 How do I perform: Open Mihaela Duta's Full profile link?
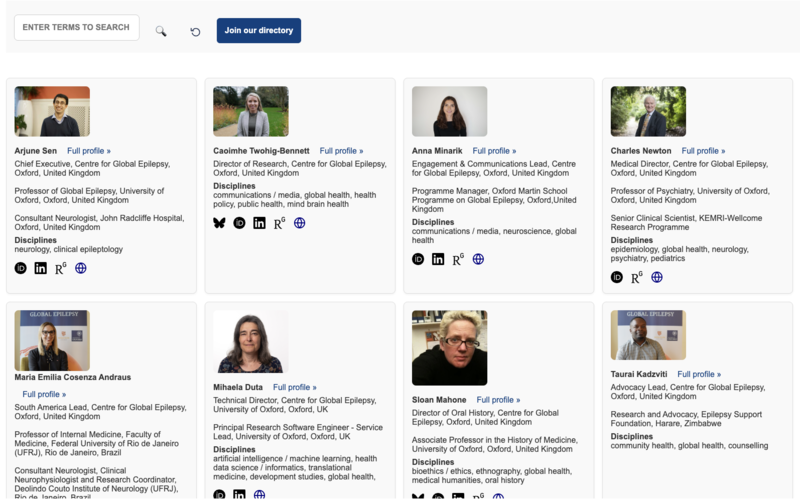[x=294, y=387]
